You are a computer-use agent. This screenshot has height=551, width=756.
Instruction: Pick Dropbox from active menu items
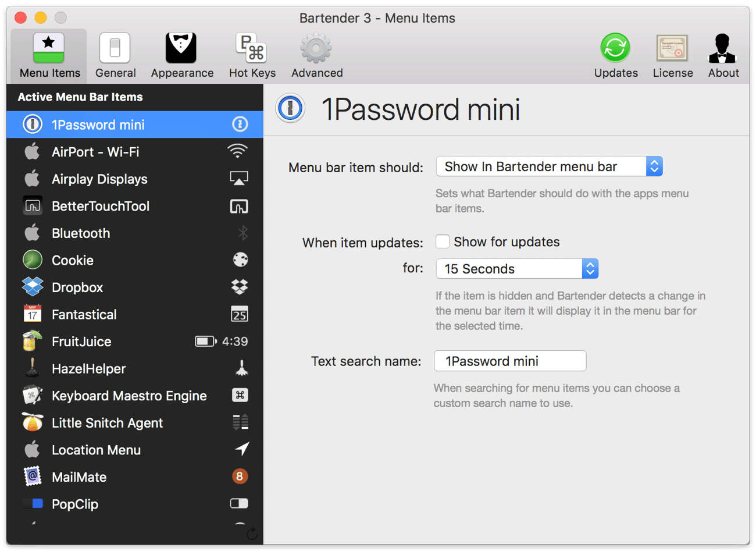[135, 287]
